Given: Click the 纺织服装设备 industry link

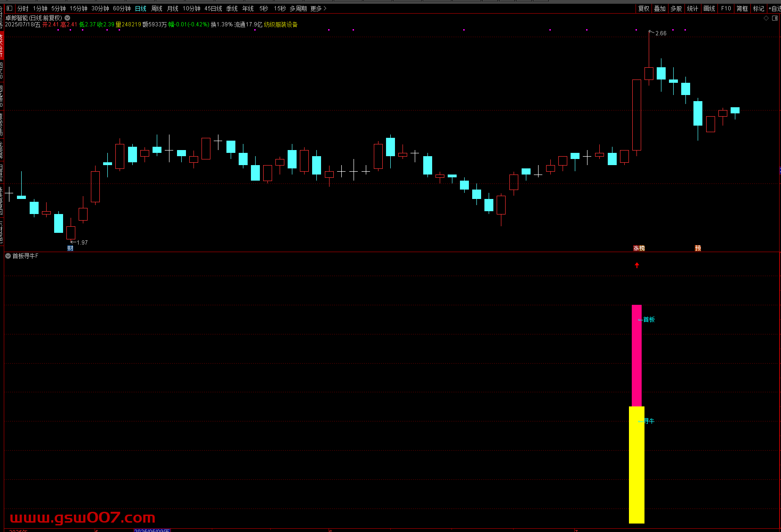Looking at the screenshot, I should point(281,24).
